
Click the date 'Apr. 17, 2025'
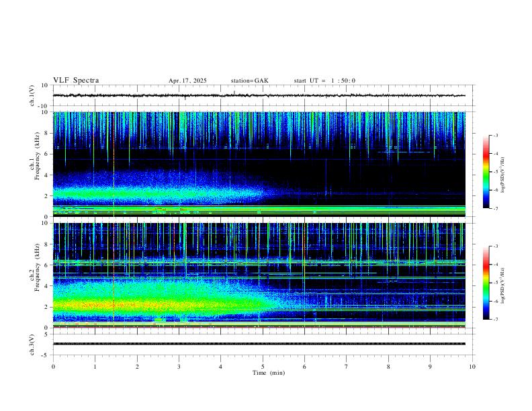pyautogui.click(x=187, y=81)
